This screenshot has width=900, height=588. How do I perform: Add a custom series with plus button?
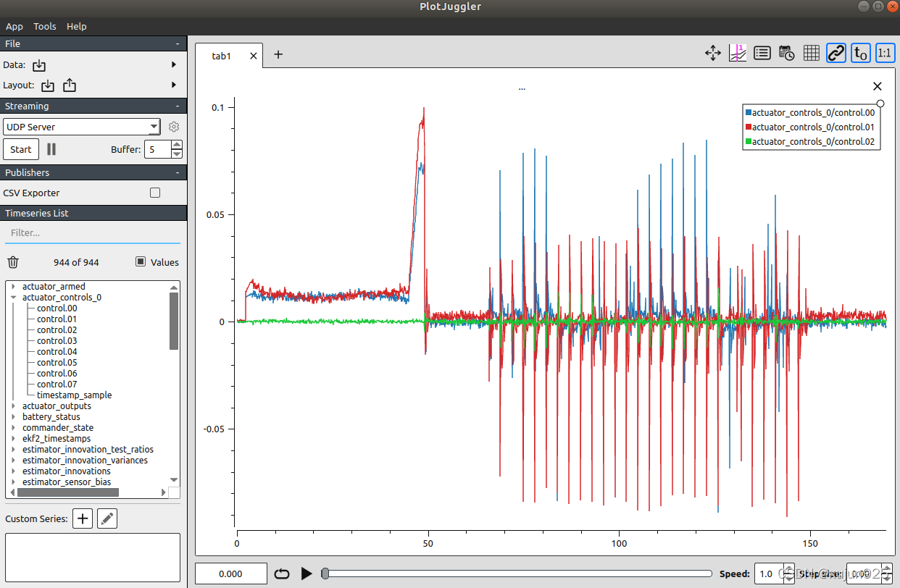pos(83,518)
